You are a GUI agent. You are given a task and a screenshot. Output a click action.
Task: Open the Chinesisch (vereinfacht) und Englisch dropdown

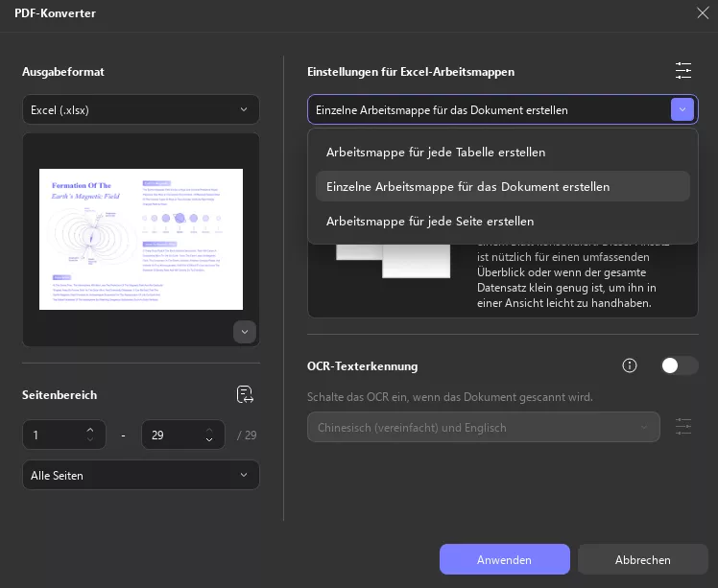pyautogui.click(x=484, y=427)
